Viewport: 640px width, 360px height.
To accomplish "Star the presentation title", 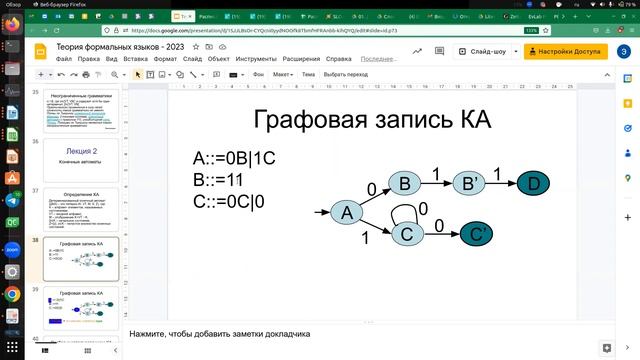I will (x=196, y=47).
